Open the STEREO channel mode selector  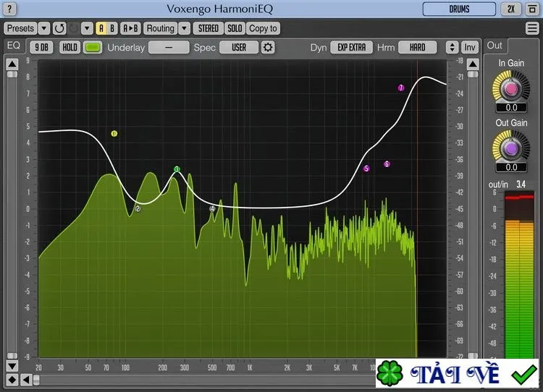point(208,28)
